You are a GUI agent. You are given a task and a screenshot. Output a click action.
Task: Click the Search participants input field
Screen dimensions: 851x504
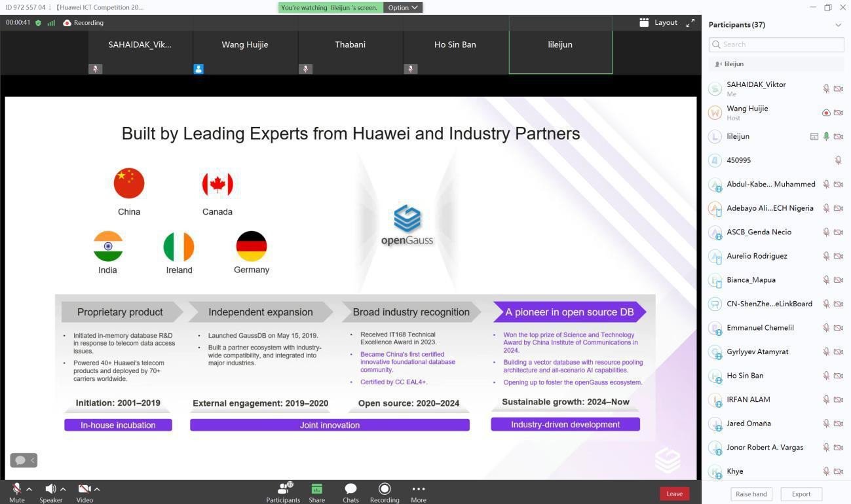776,45
